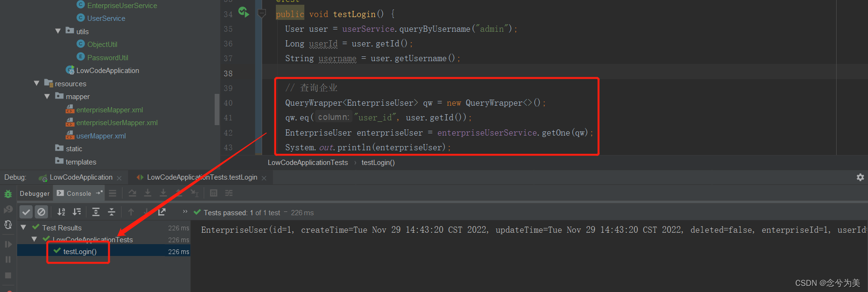
Task: Collapse the testLogin method fold marker
Action: pyautogui.click(x=262, y=14)
